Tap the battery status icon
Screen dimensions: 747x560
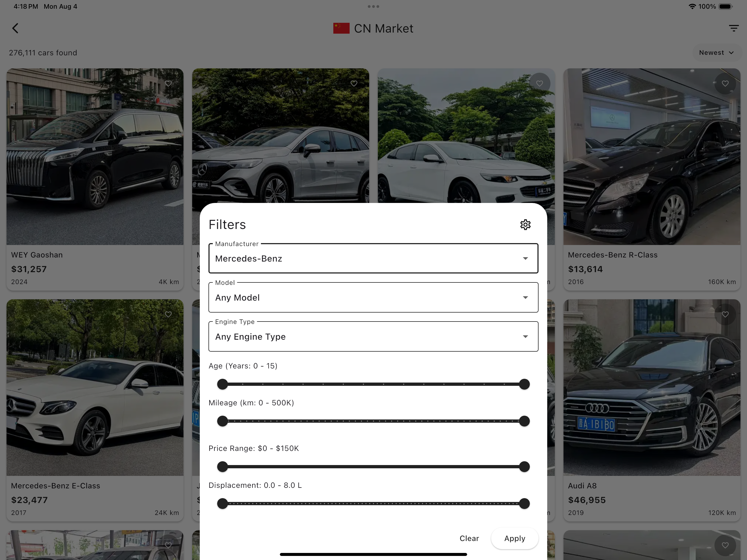(x=725, y=7)
